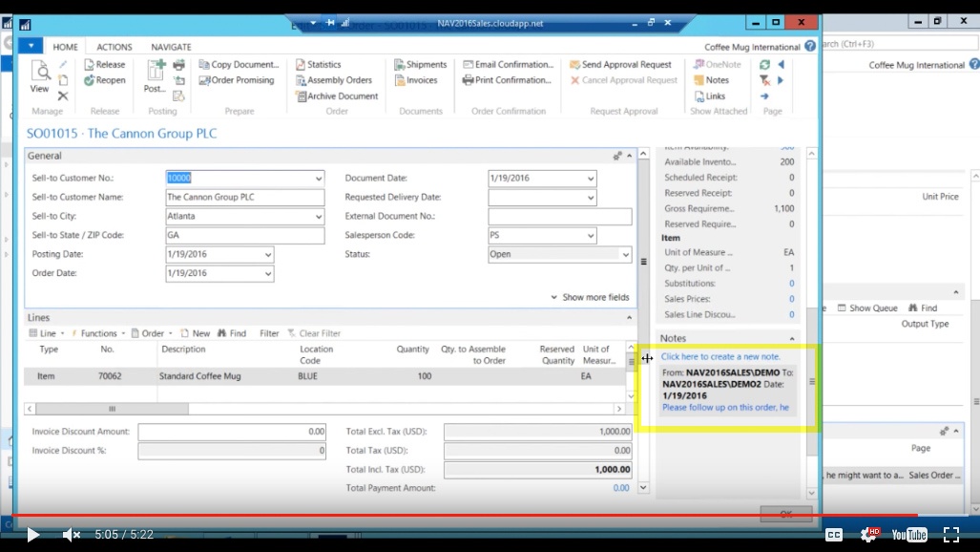Click the Post and Print printer icon
This screenshot has width=980, height=552.
tap(178, 64)
